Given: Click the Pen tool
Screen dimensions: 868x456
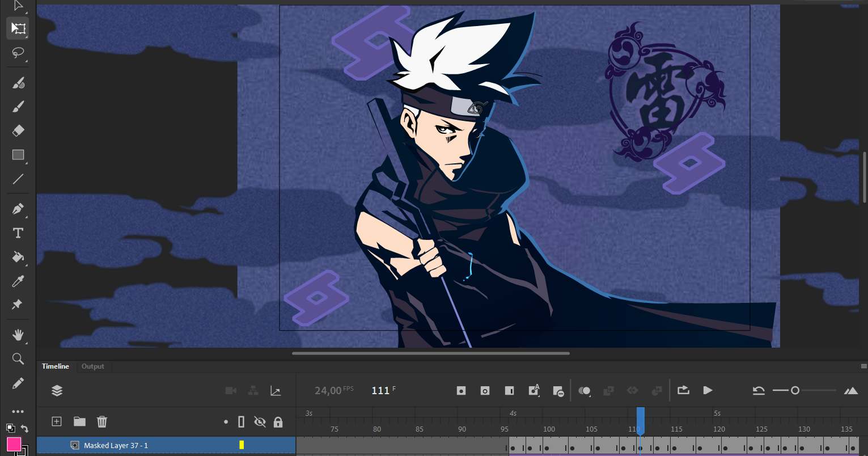Looking at the screenshot, I should (18, 209).
